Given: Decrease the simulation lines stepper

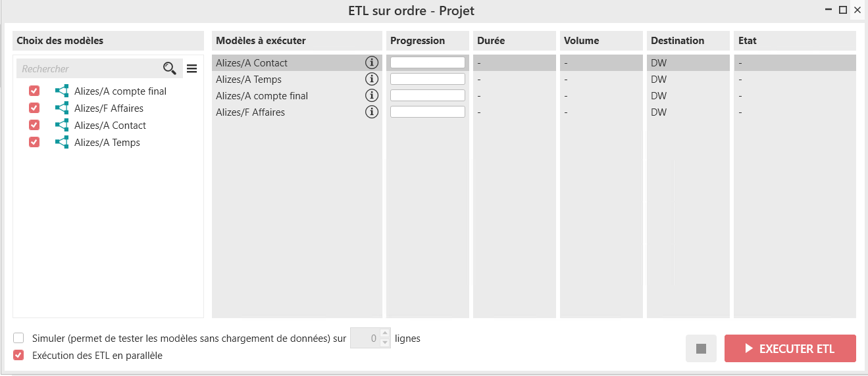Looking at the screenshot, I should (385, 343).
